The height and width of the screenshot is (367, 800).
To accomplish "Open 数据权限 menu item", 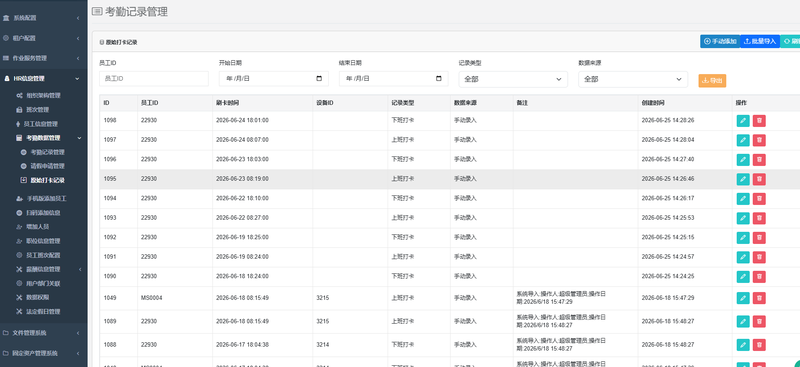I will pyautogui.click(x=38, y=298).
